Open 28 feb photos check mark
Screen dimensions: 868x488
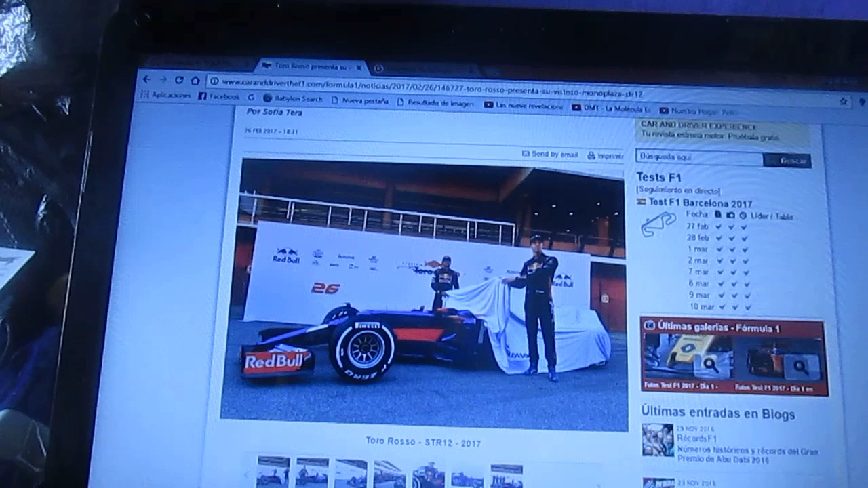point(731,239)
